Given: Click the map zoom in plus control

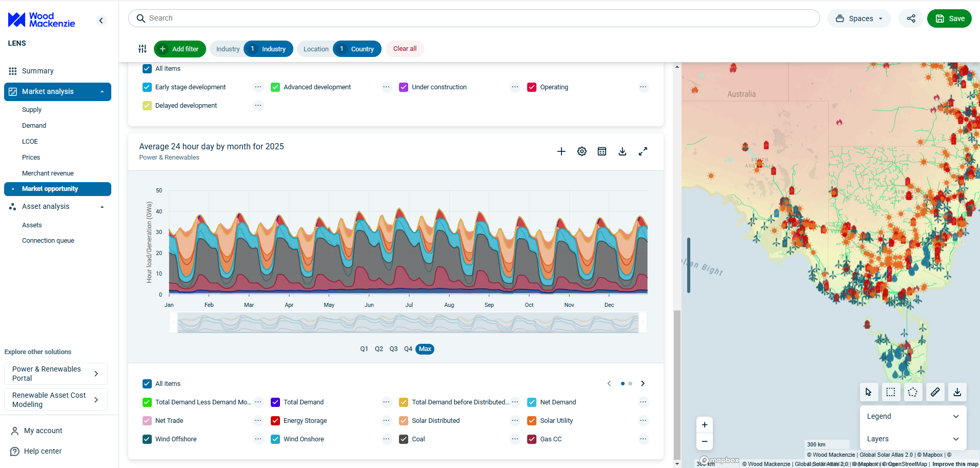Looking at the screenshot, I should tap(704, 424).
